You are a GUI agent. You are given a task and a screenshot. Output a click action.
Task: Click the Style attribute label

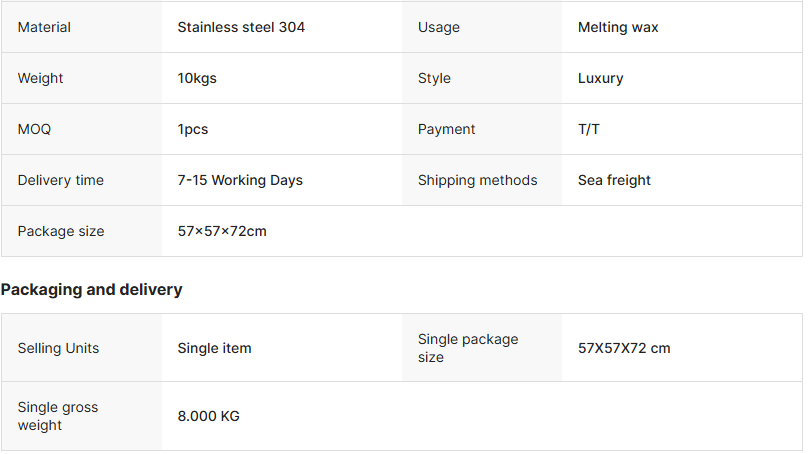pos(434,78)
